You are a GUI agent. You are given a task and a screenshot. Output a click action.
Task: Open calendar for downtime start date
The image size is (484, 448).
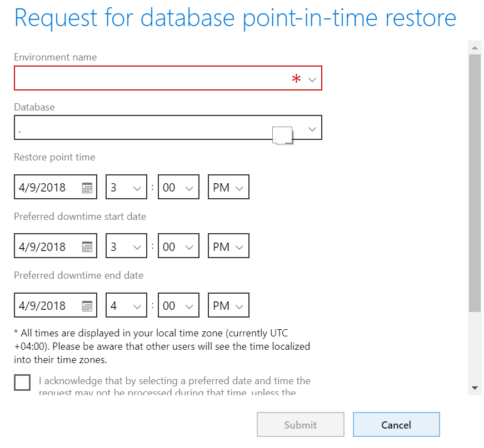point(87,246)
